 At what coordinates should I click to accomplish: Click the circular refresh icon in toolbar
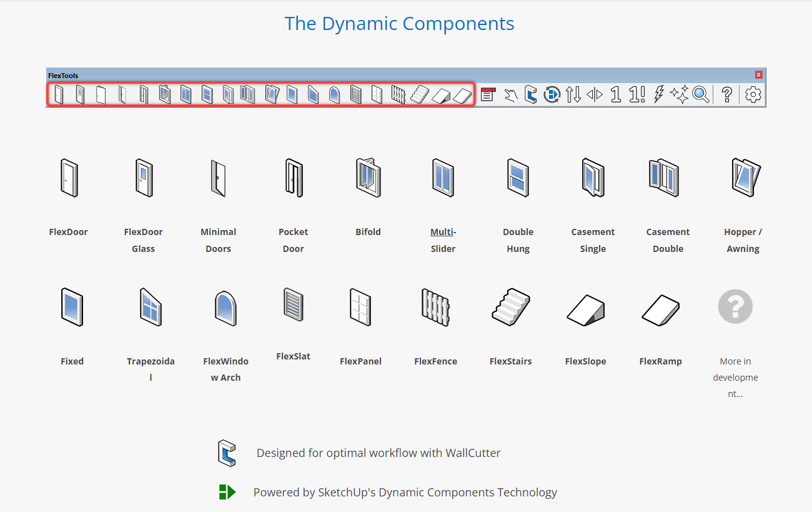[x=552, y=94]
